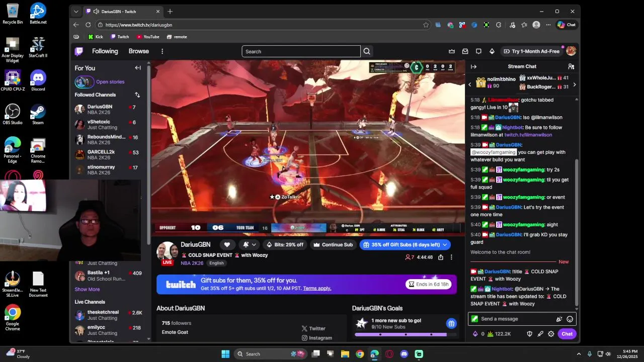Image resolution: width=644 pixels, height=362 pixels.
Task: Click the Twitch Search input field
Action: tap(301, 51)
